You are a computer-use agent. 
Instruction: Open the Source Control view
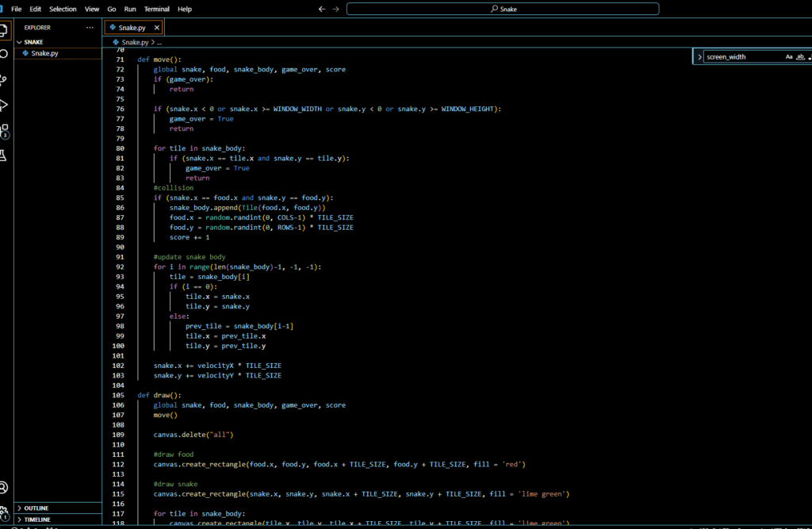(x=3, y=79)
